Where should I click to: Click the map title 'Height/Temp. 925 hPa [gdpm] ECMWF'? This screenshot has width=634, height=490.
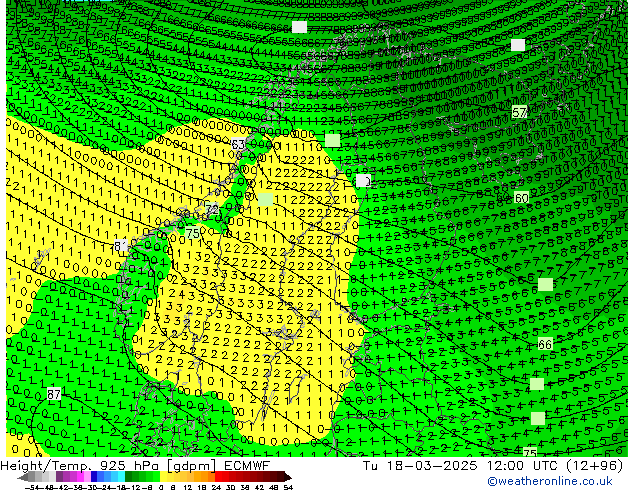tap(135, 465)
